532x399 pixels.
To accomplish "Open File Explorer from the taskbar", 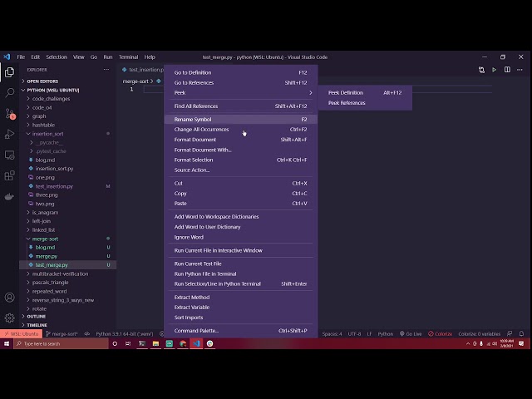I will coord(155,343).
